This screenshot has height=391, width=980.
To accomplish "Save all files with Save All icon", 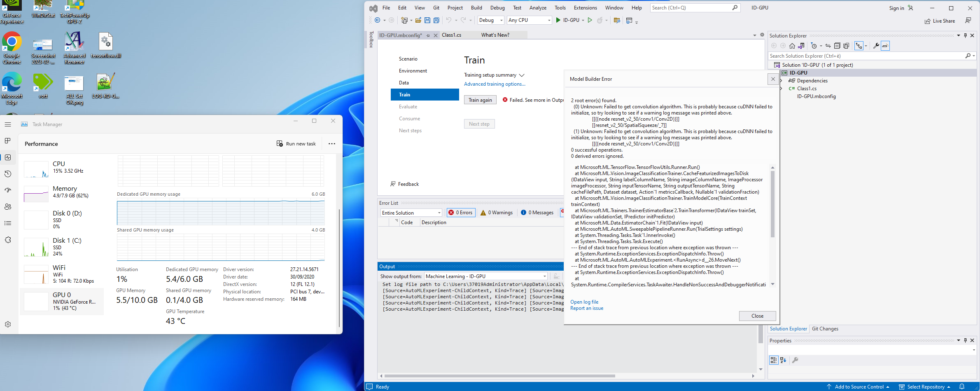I will click(x=436, y=20).
